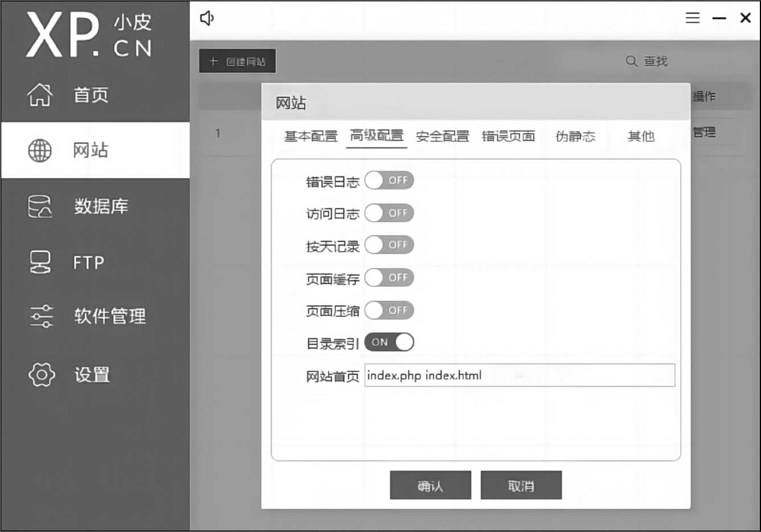The height and width of the screenshot is (532, 761).
Task: Enable the 页面压缩 page compression switch
Action: pyautogui.click(x=389, y=310)
